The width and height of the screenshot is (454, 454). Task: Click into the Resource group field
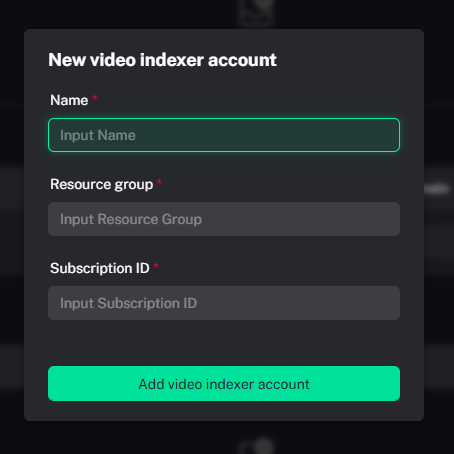tap(224, 219)
